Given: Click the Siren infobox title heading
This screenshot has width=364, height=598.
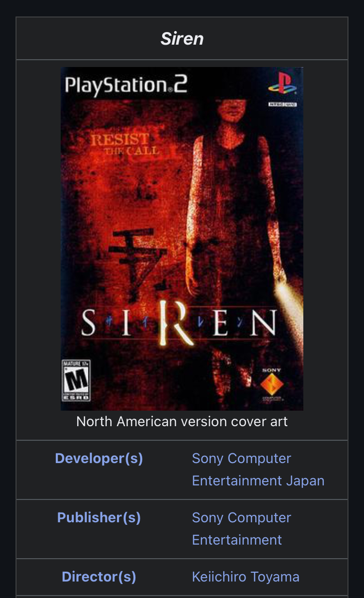Looking at the screenshot, I should coord(182,38).
